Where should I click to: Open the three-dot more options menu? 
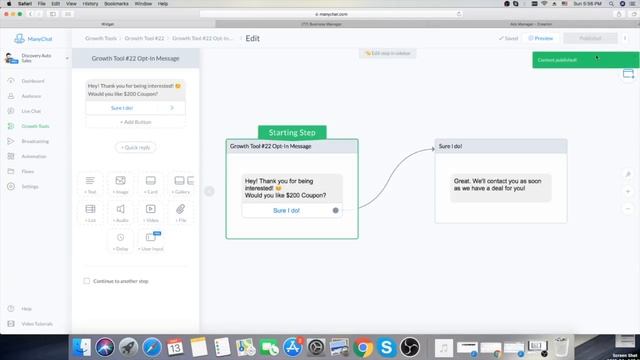pos(625,38)
